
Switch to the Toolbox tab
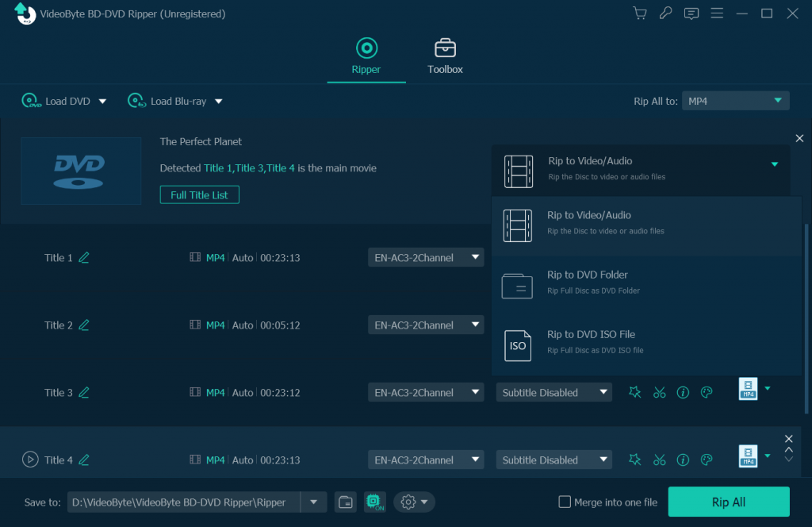point(445,56)
